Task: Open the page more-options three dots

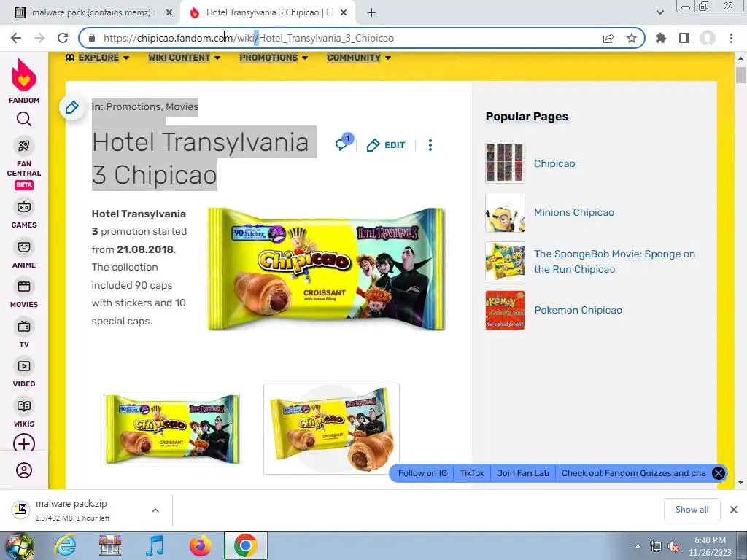Action: point(430,145)
